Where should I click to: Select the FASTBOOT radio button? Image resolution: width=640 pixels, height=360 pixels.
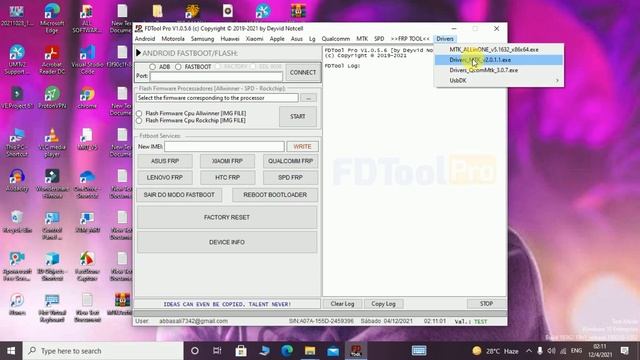pos(178,67)
